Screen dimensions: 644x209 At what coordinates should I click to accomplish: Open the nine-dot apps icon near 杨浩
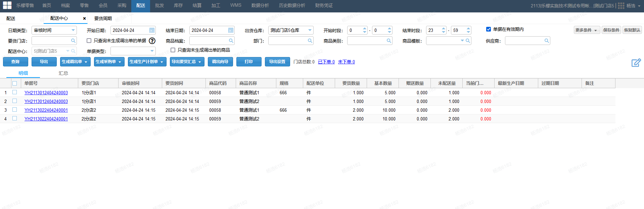621,6
